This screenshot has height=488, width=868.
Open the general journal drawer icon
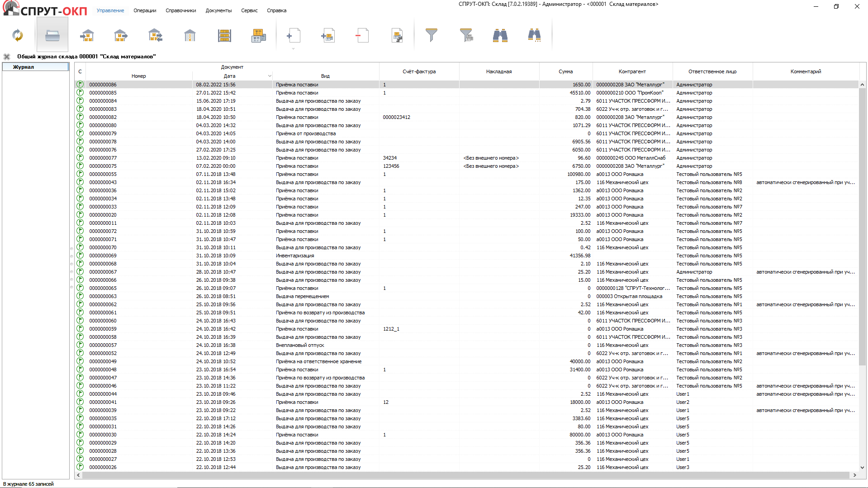coord(52,35)
